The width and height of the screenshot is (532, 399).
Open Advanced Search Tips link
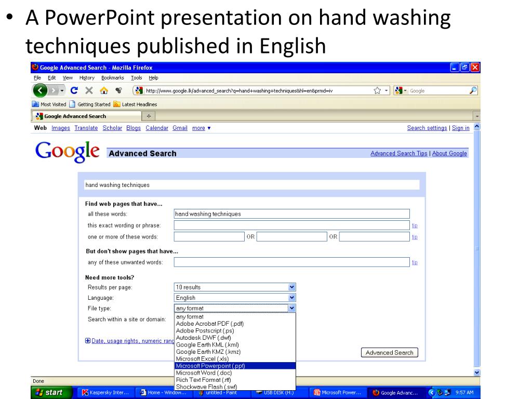[398, 153]
